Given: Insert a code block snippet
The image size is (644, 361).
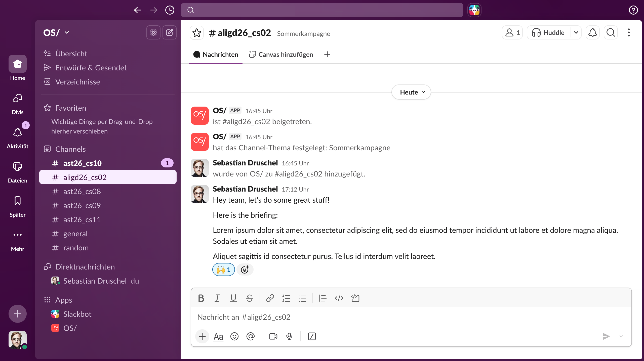Looking at the screenshot, I should click(x=355, y=298).
